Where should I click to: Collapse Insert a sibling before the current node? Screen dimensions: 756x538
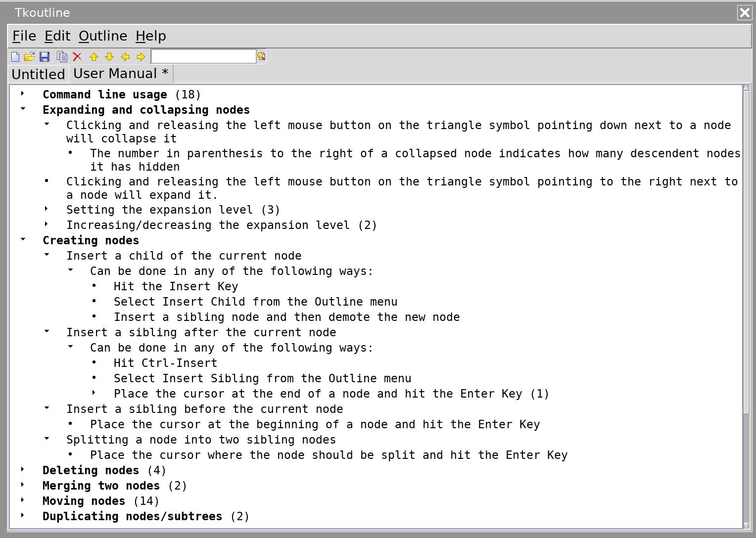tap(47, 408)
